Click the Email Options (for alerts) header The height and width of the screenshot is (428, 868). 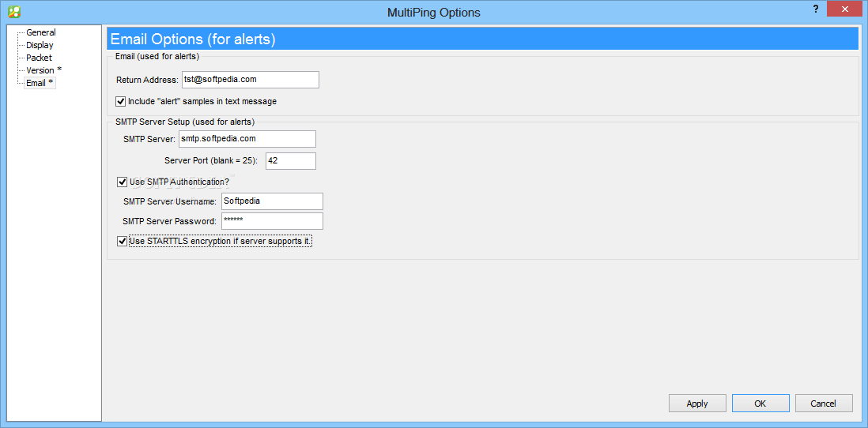coord(193,39)
